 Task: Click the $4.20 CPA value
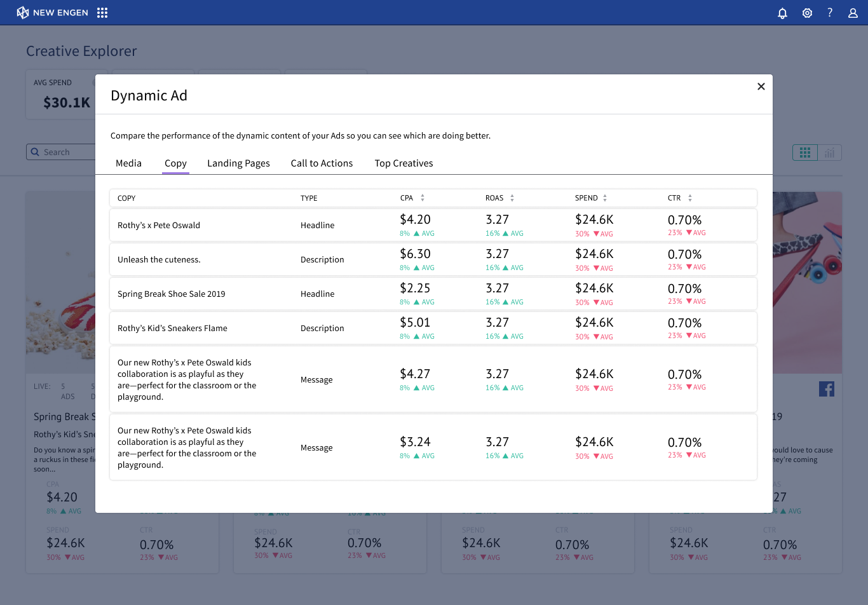click(415, 219)
